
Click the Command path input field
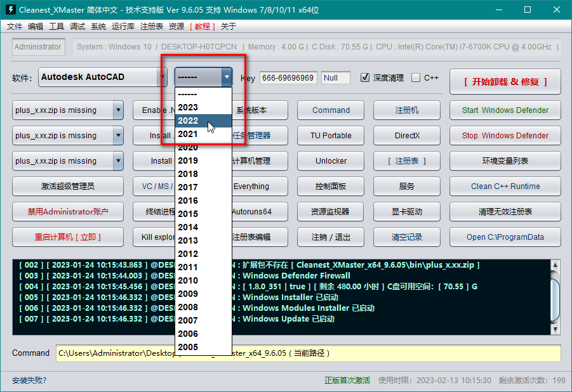[x=309, y=353]
